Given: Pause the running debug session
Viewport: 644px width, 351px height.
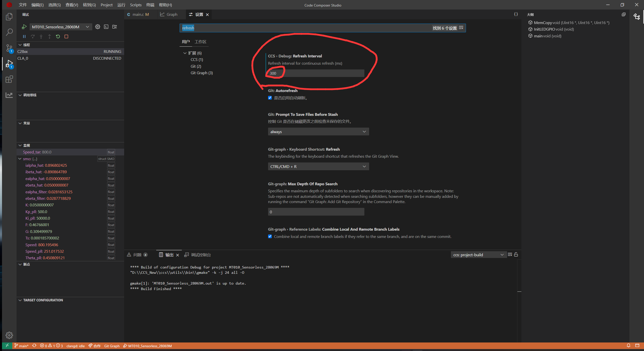Looking at the screenshot, I should (x=24, y=36).
